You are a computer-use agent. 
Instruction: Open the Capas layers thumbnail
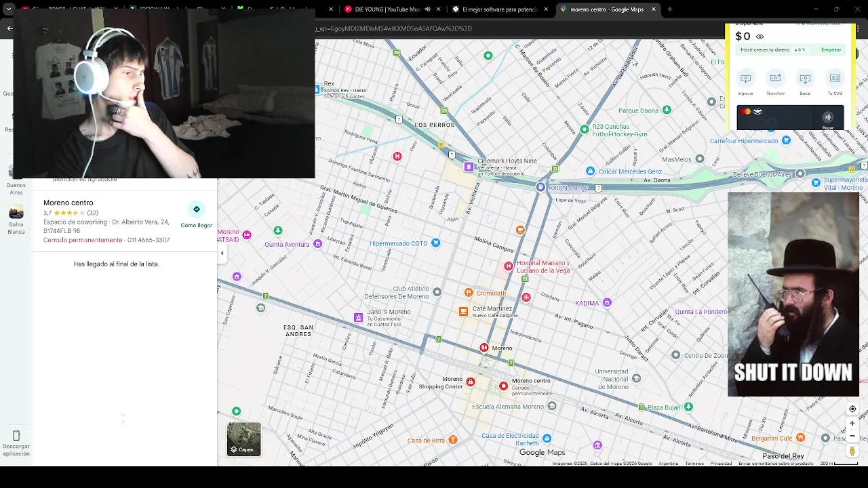tap(243, 439)
